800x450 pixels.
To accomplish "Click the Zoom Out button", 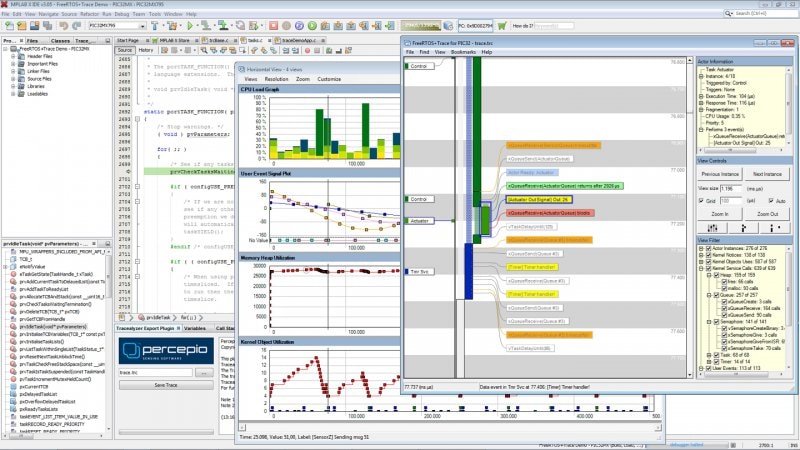I will tap(767, 214).
